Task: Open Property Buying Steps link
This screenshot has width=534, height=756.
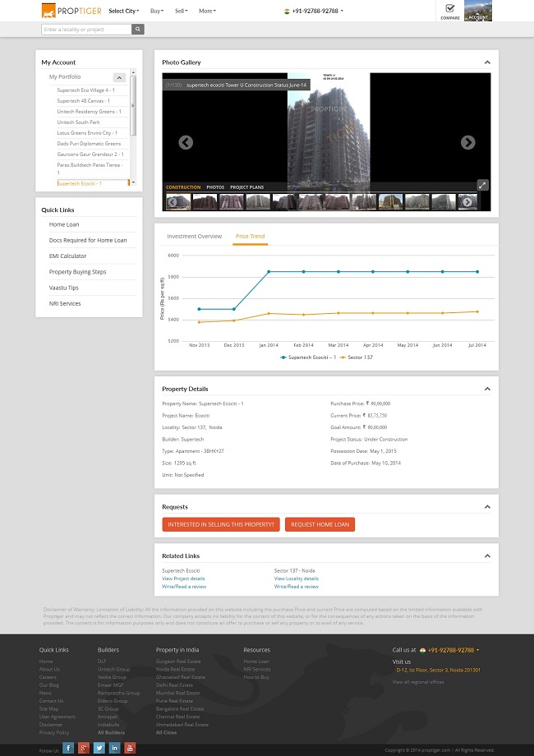Action: 77,272
